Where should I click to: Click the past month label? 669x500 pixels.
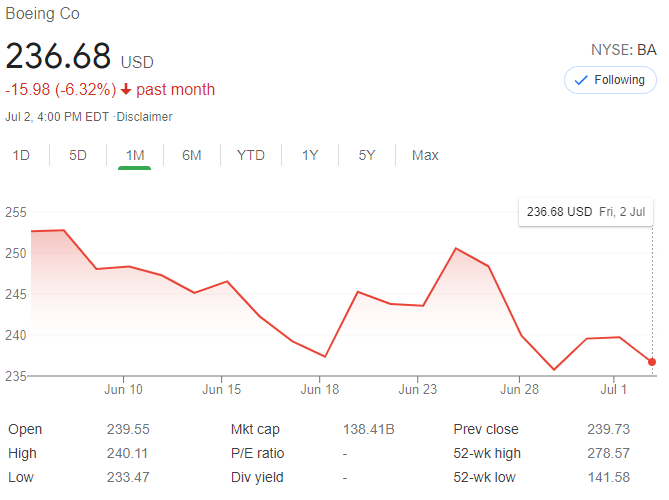[x=175, y=90]
